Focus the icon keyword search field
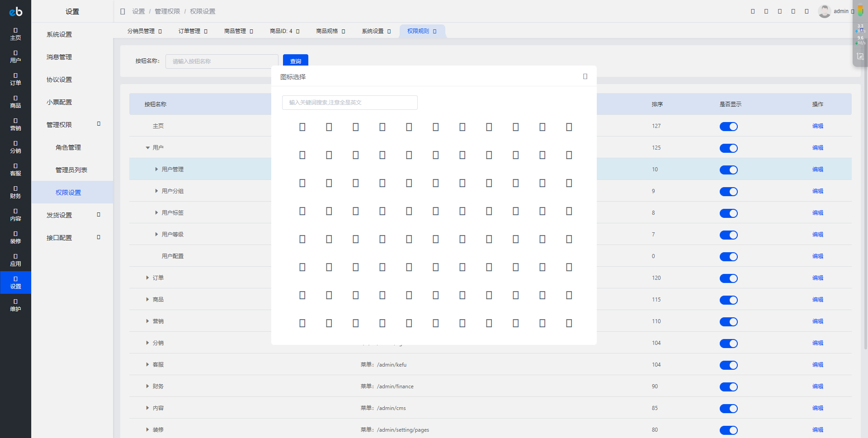The width and height of the screenshot is (868, 438). click(349, 103)
